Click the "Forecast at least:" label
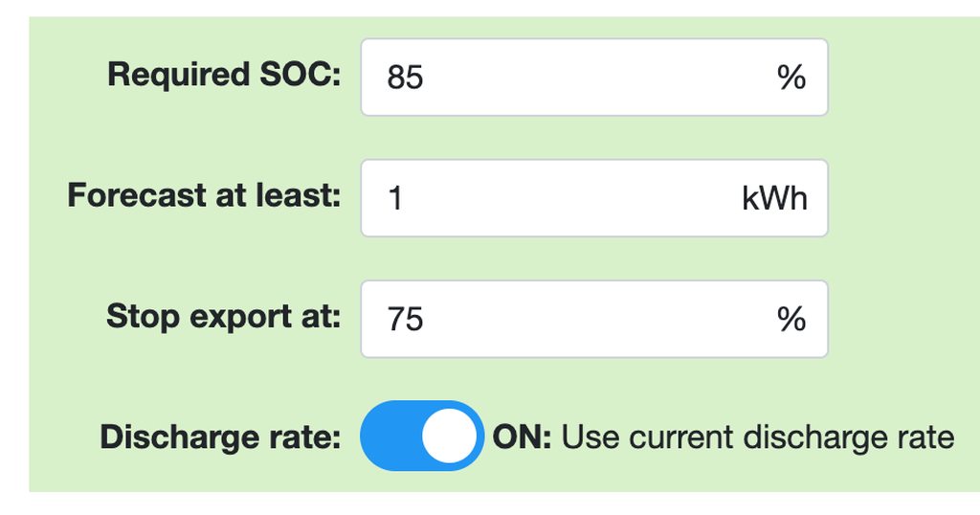Viewport: 980px width, 515px height. 204,195
